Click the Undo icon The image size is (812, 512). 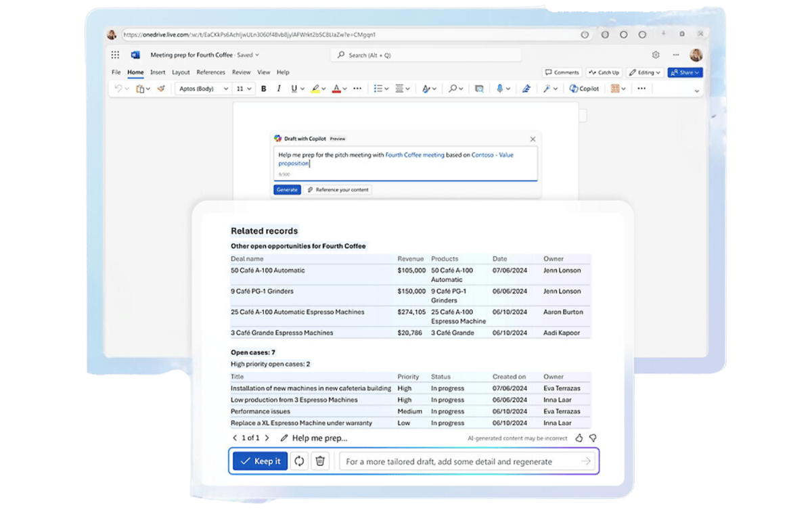(x=118, y=89)
